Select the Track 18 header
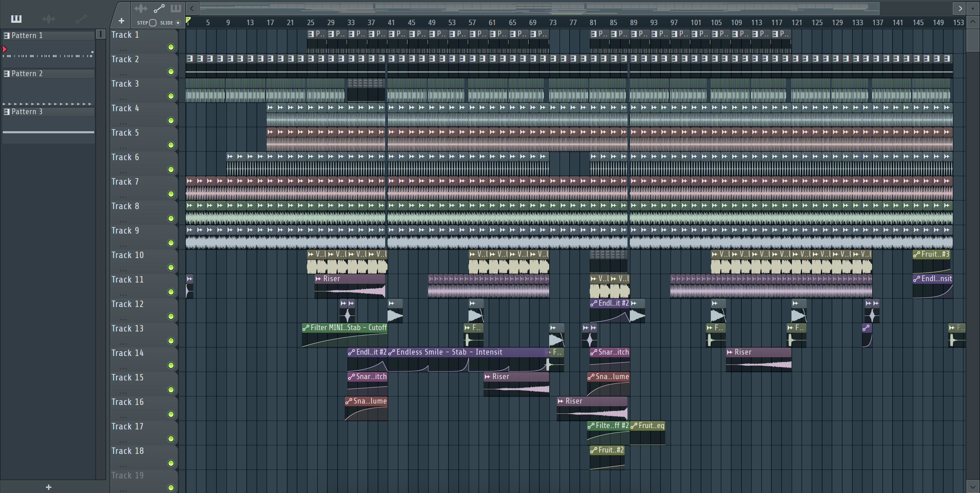980x493 pixels. pyautogui.click(x=144, y=457)
